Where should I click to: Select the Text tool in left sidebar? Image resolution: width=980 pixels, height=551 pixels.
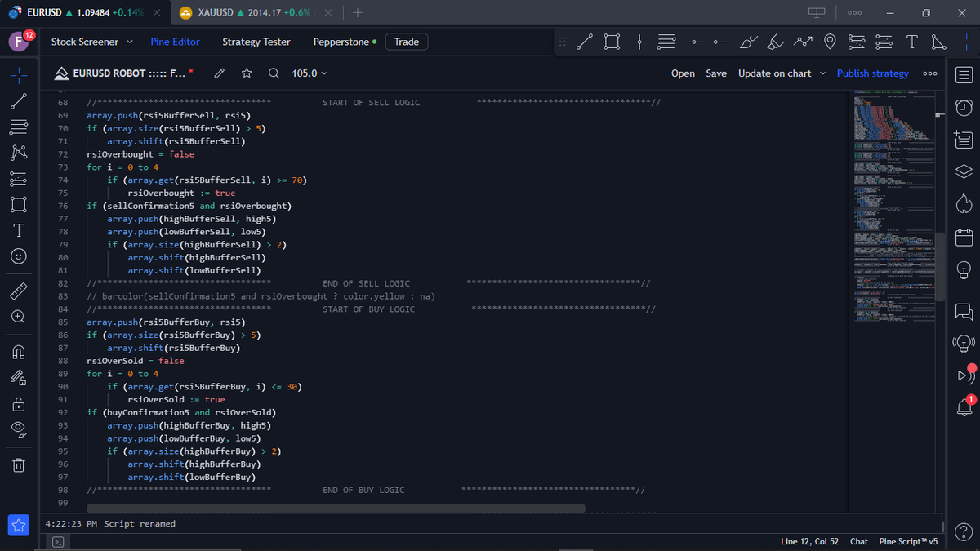click(x=20, y=230)
